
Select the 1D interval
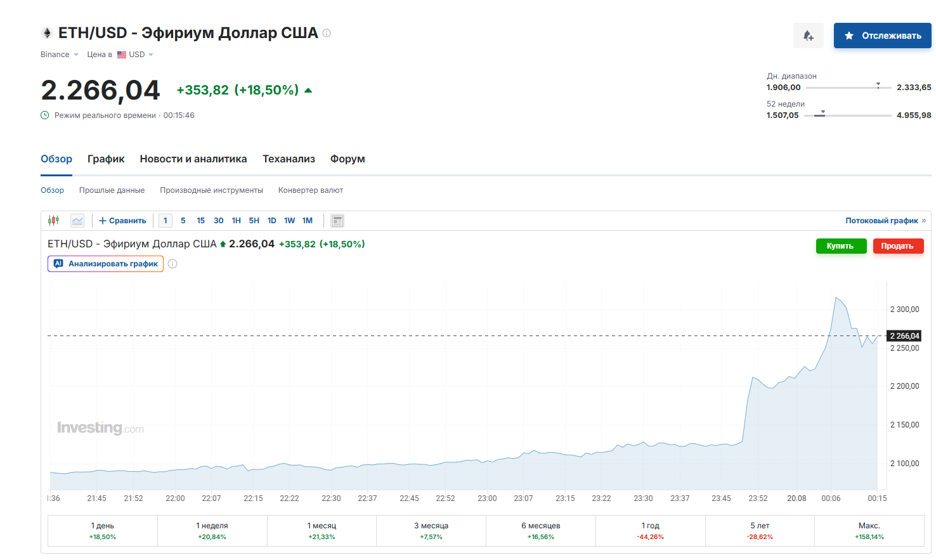pos(272,221)
